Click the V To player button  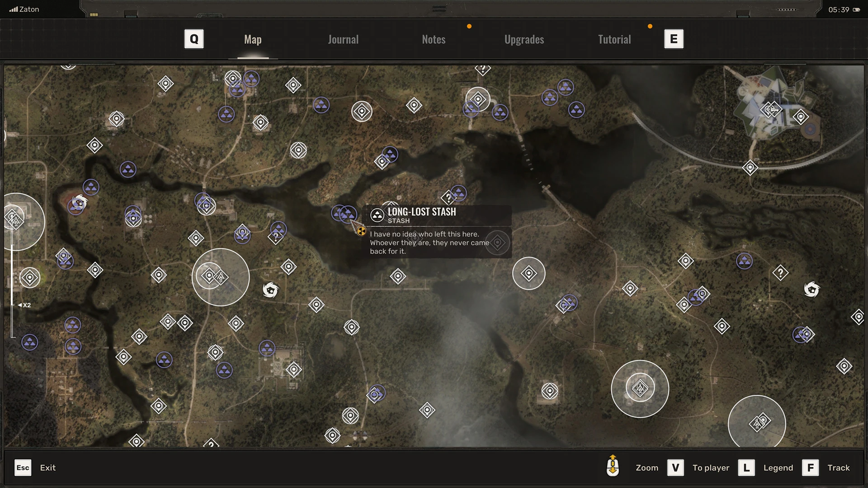698,468
